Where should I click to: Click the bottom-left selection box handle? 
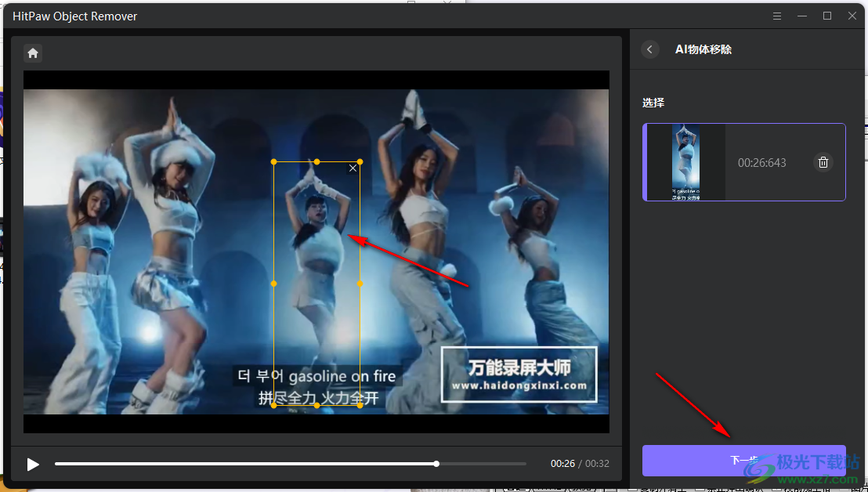pos(273,406)
